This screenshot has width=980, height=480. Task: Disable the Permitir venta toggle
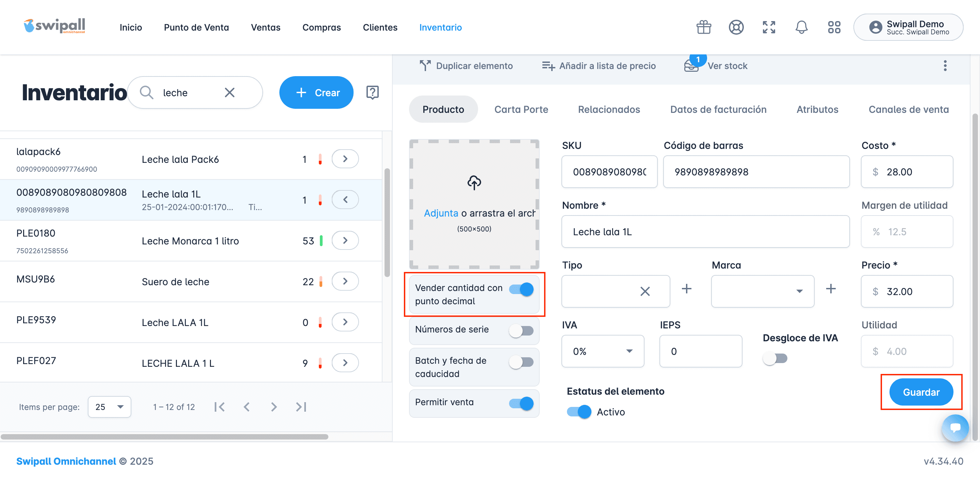pos(521,403)
